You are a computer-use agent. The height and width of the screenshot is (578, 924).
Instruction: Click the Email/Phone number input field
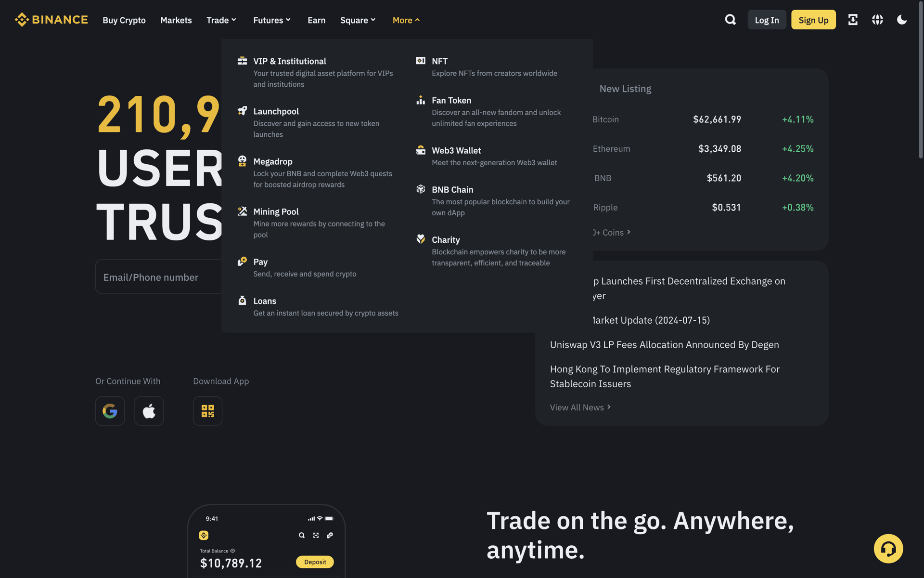(x=159, y=276)
